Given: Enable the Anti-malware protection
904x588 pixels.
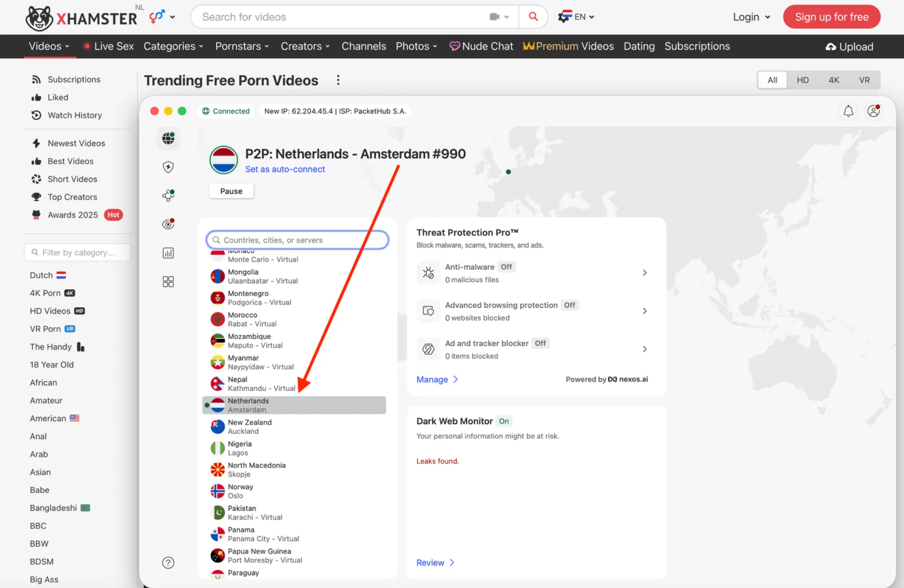Looking at the screenshot, I should (506, 267).
